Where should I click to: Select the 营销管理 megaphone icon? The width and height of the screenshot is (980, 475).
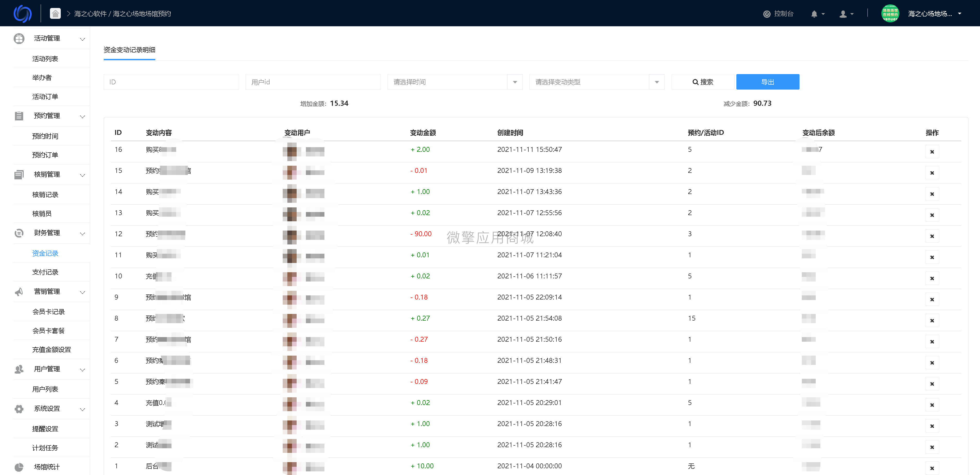[19, 291]
